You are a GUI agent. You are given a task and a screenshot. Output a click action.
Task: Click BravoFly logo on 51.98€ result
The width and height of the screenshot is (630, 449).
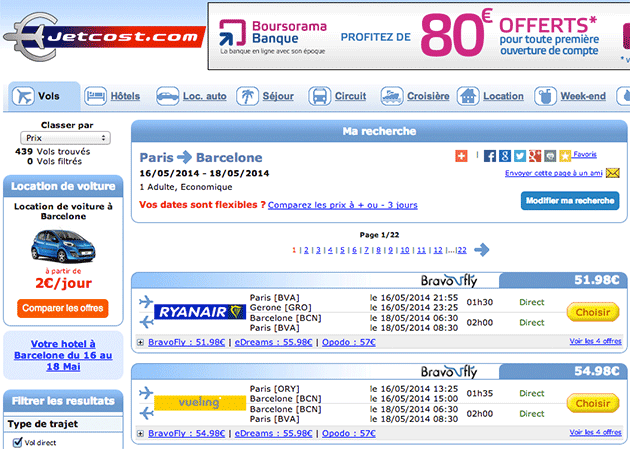point(449,280)
